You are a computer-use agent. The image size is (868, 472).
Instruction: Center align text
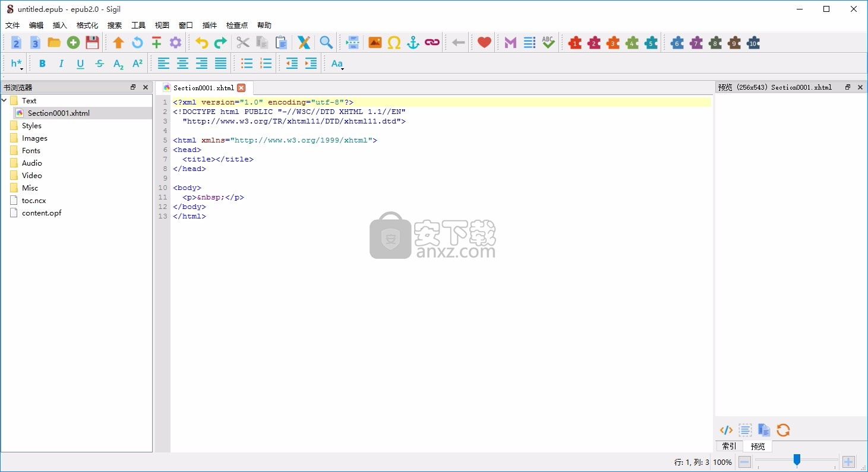click(182, 64)
